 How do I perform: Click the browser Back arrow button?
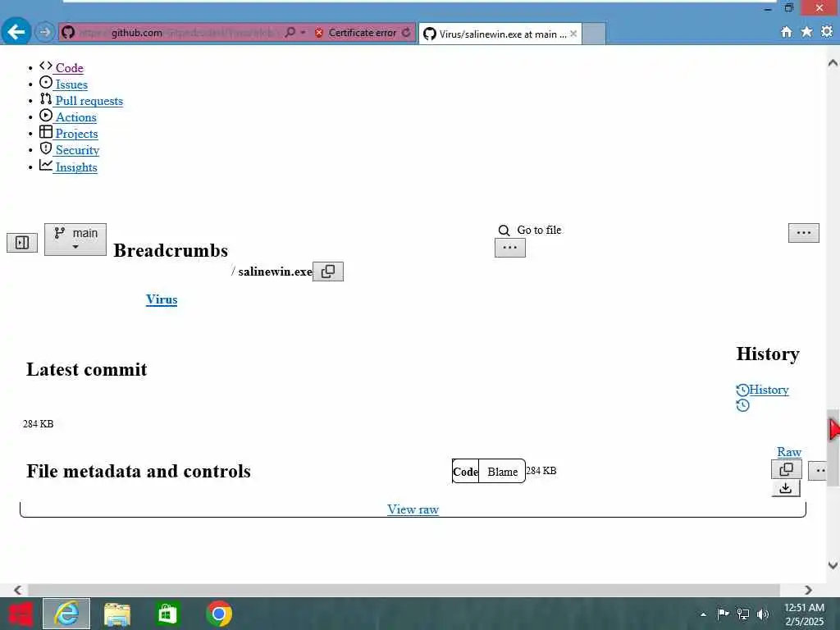[x=16, y=32]
